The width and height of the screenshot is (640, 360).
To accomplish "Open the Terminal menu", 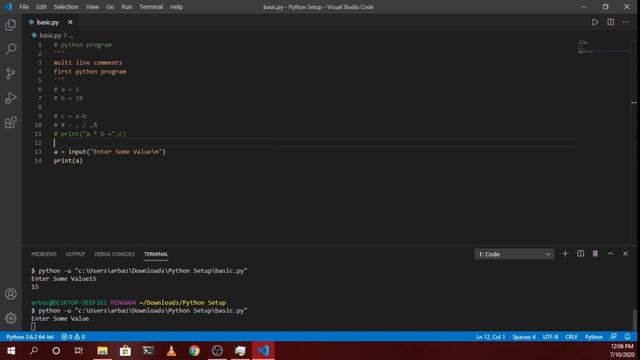I will point(151,7).
